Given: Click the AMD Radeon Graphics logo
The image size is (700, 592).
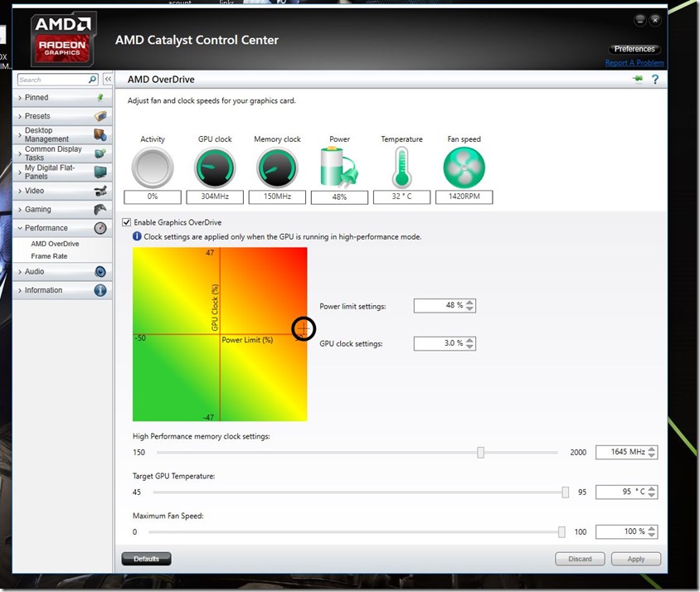Looking at the screenshot, I should click(63, 39).
